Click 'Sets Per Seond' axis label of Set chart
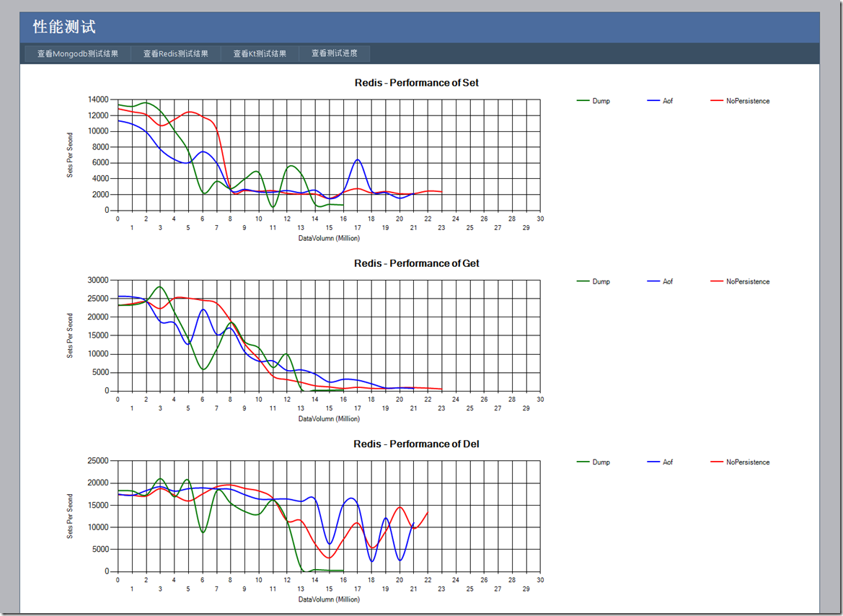Screen dimensions: 843x616 pyautogui.click(x=70, y=155)
